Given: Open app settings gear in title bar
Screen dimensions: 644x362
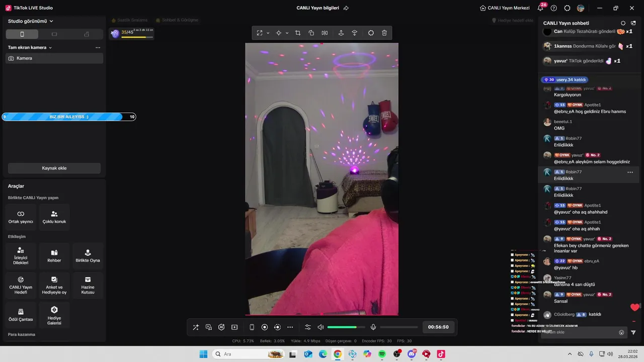Looking at the screenshot, I should pyautogui.click(x=567, y=8).
